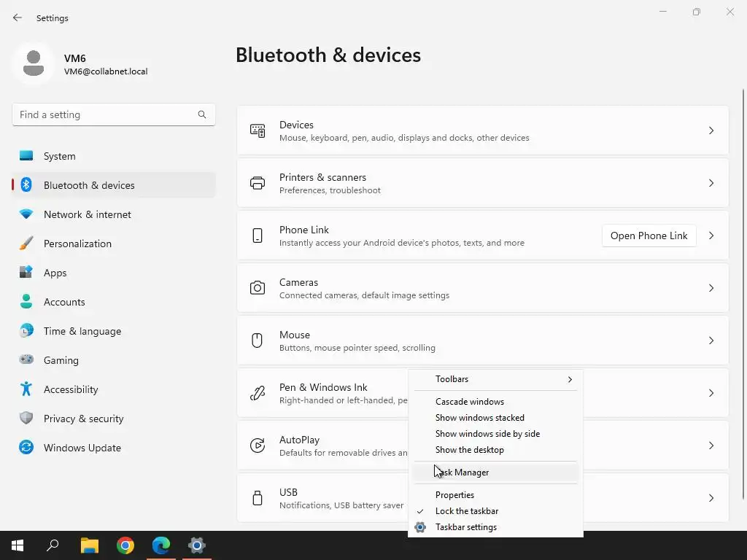Viewport: 747px width, 560px height.
Task: Click the USB drive icon
Action: point(258,497)
